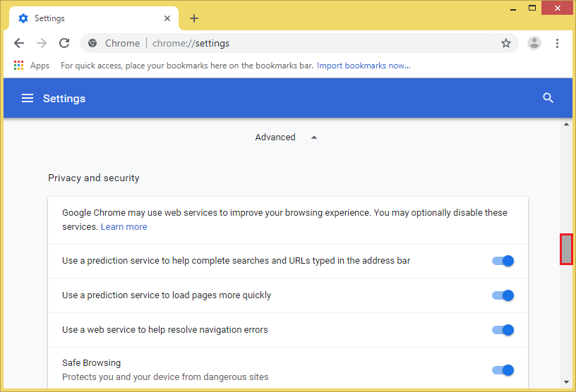Screen dimensions: 576x392
Task: Toggle Safe Browsing switch
Action: tap(503, 370)
